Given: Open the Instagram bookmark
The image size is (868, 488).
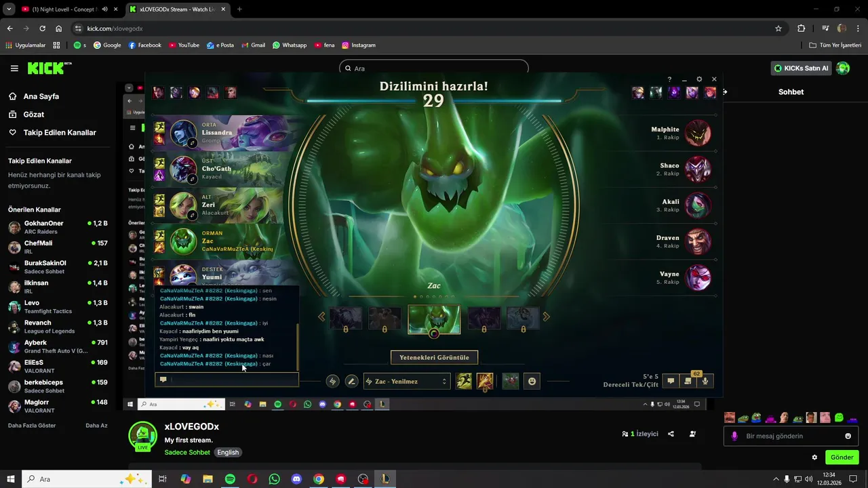Looking at the screenshot, I should (x=358, y=45).
